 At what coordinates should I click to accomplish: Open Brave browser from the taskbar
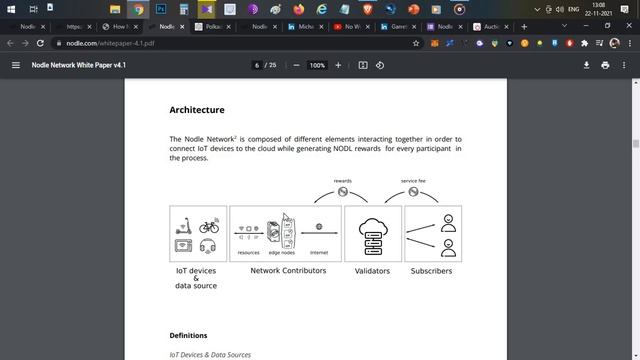pos(367,9)
